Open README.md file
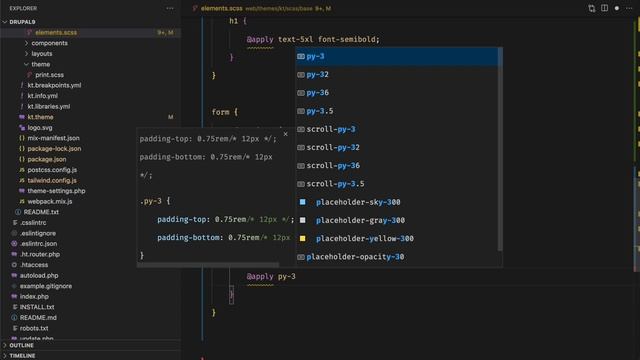 [x=38, y=318]
